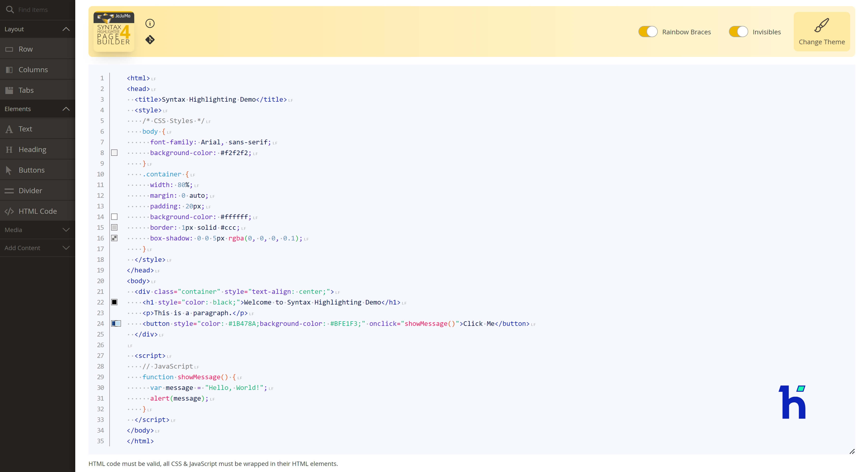
Task: Click the rgba swatch on line 16
Action: (x=114, y=238)
